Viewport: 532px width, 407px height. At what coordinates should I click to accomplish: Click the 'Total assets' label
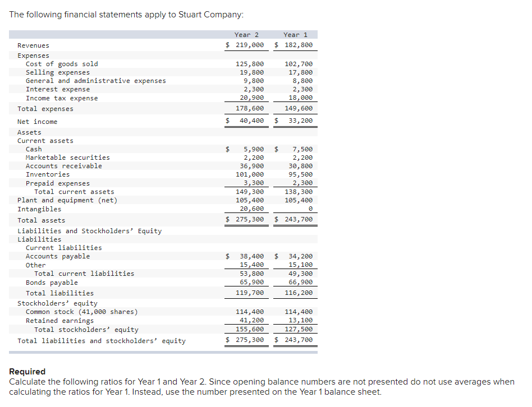41,220
